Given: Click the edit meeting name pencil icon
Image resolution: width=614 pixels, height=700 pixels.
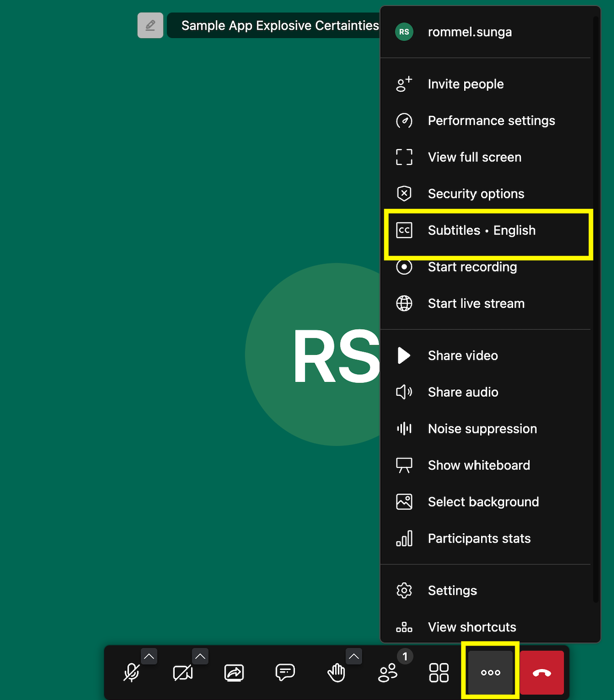Looking at the screenshot, I should point(150,25).
